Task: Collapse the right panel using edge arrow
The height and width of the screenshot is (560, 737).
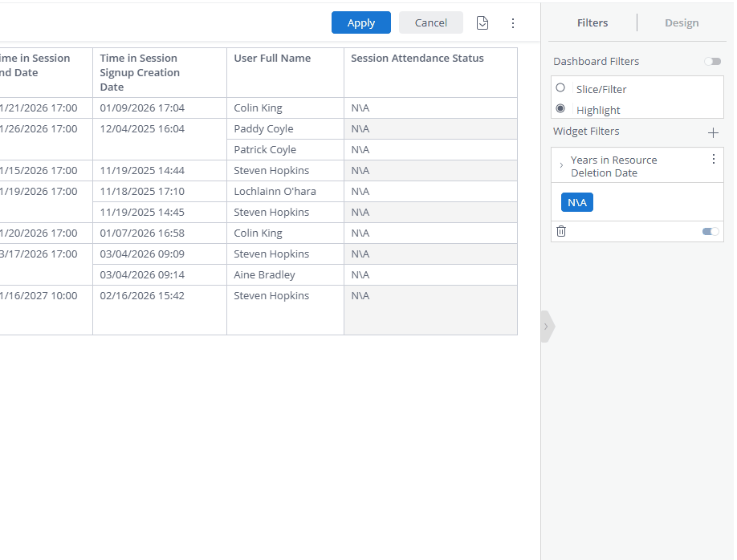Action: coord(547,327)
